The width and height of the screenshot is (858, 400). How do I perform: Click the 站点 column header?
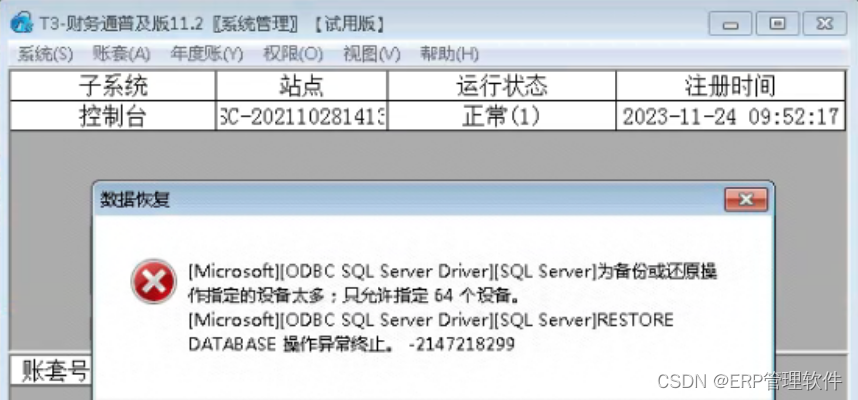[302, 86]
